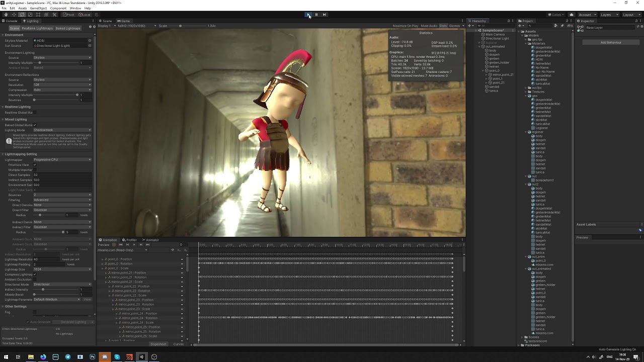This screenshot has height=362, width=644.
Task: Click the Step forward button
Action: pyautogui.click(x=325, y=15)
